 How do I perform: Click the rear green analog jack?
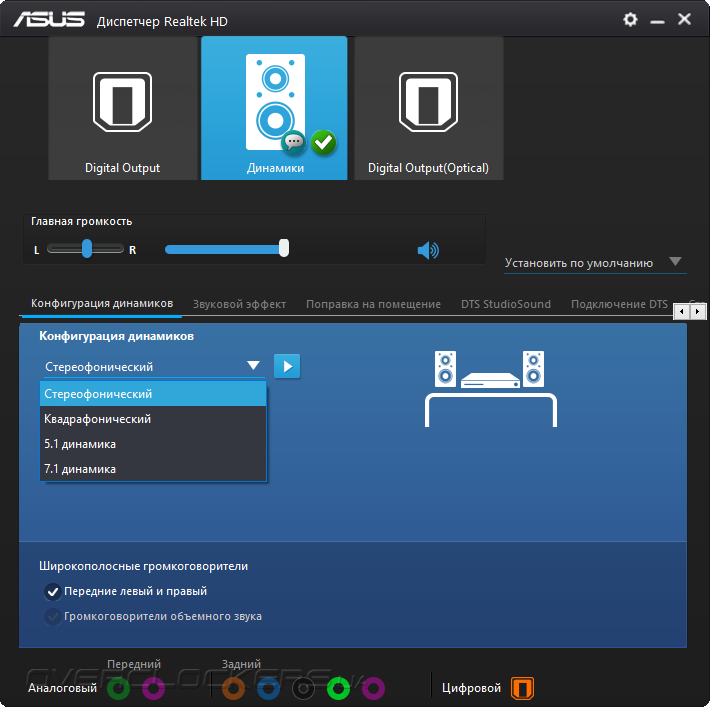pos(338,688)
